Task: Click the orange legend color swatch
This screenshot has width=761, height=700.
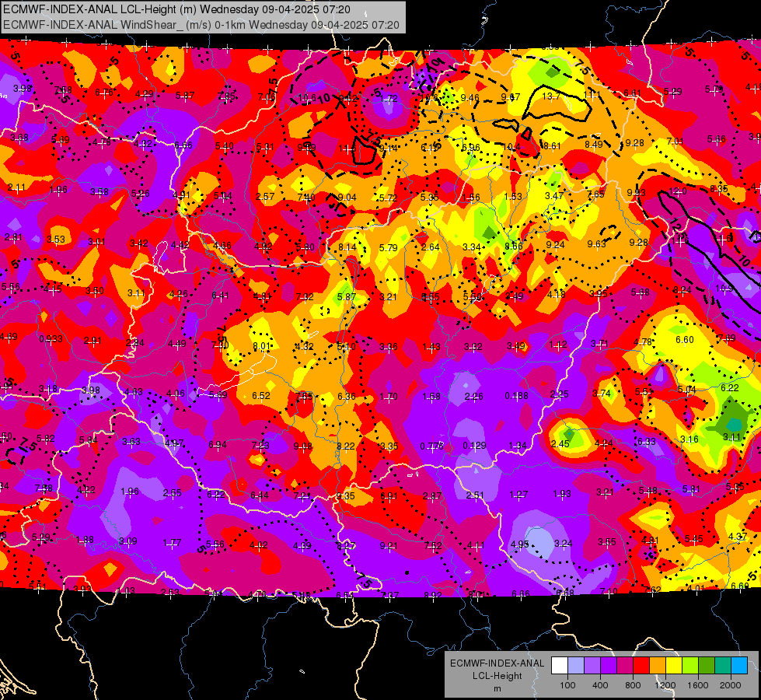Action: (658, 666)
